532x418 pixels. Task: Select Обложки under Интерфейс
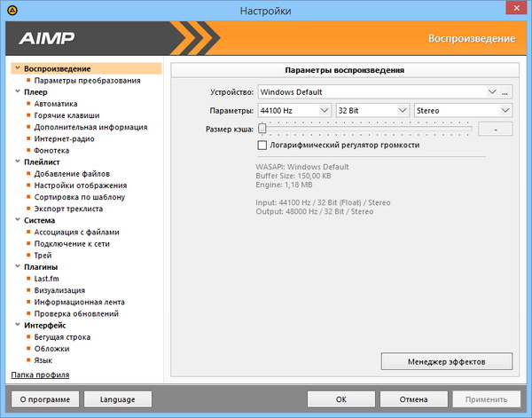[53, 349]
